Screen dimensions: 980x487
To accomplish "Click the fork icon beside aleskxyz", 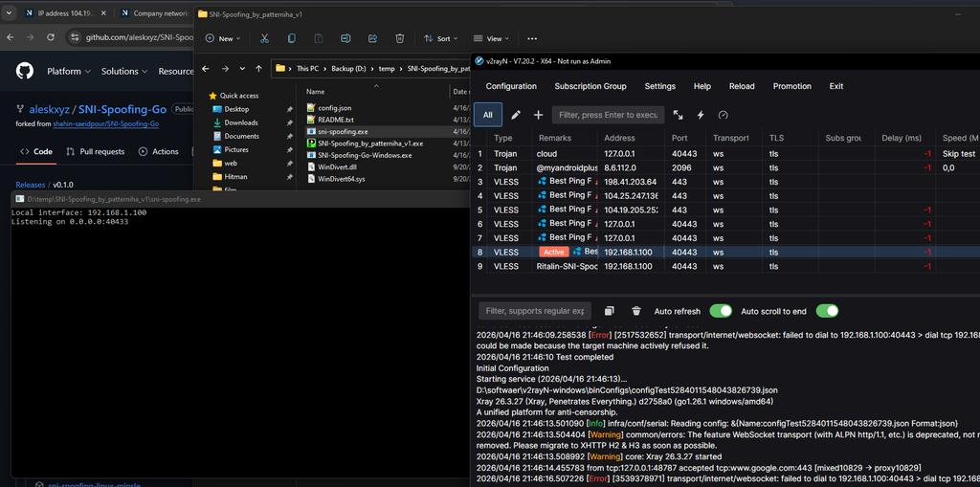I will [22, 109].
